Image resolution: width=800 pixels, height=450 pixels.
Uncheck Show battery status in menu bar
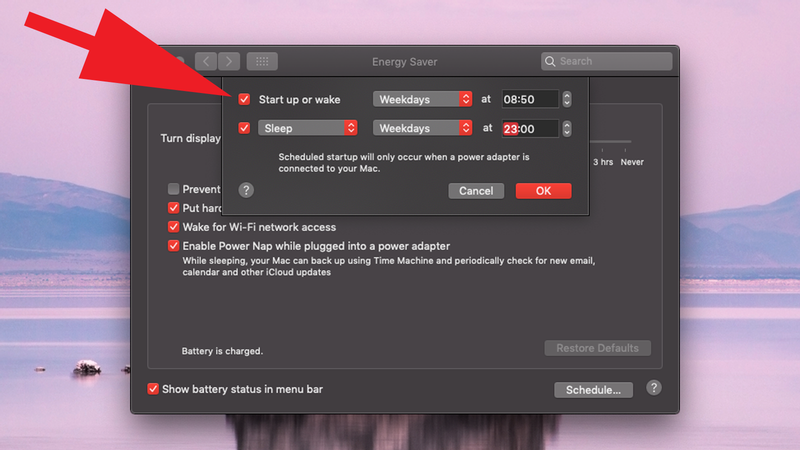153,389
